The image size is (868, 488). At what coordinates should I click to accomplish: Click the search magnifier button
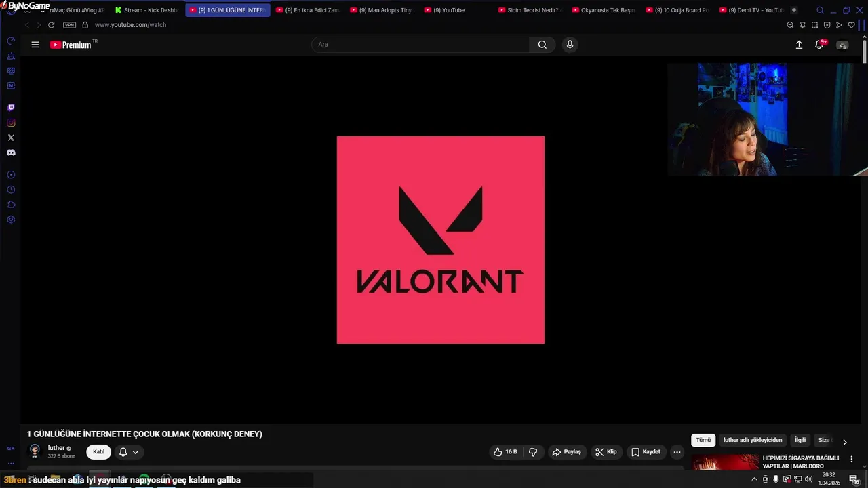[x=542, y=45]
